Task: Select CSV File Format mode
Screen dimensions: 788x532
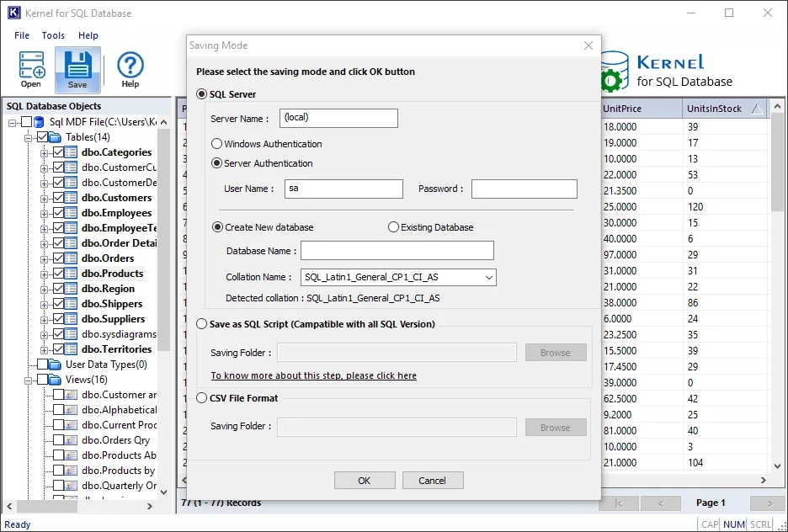Action: tap(201, 398)
